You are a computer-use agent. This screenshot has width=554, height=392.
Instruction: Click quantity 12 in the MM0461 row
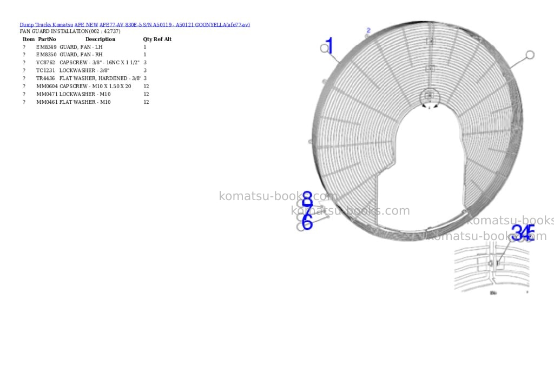pos(146,102)
